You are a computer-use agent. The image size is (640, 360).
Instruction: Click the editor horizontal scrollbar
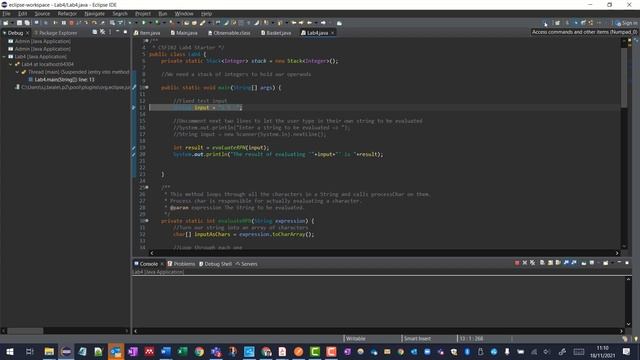[x=384, y=253]
